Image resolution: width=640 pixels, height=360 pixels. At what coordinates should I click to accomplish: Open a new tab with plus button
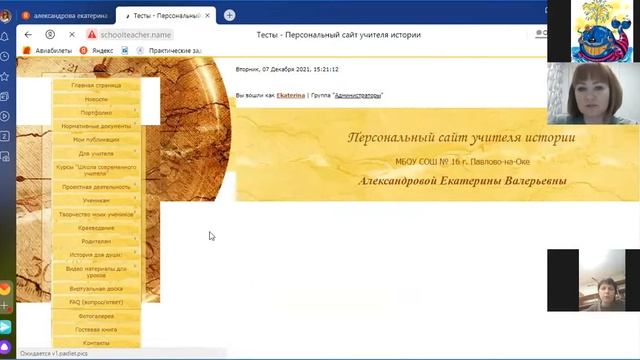click(x=229, y=16)
